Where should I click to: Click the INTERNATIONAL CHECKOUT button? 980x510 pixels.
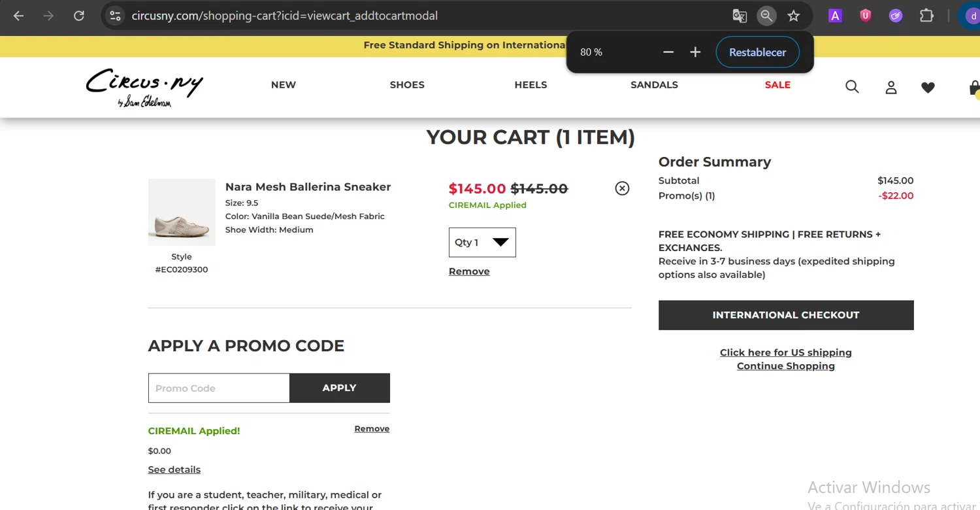(786, 315)
